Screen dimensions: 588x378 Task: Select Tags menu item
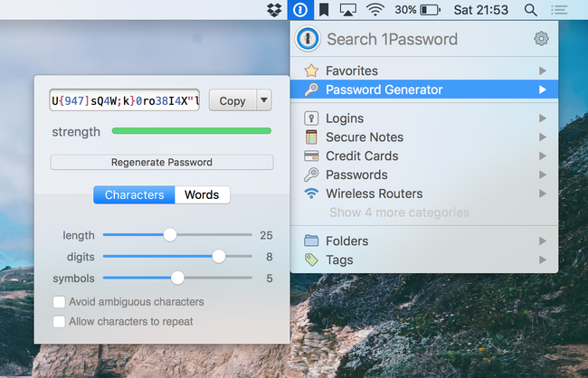[x=424, y=260]
